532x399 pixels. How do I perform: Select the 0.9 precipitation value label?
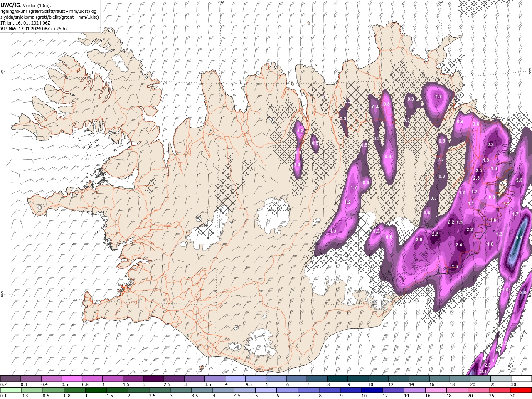pyautogui.click(x=298, y=153)
